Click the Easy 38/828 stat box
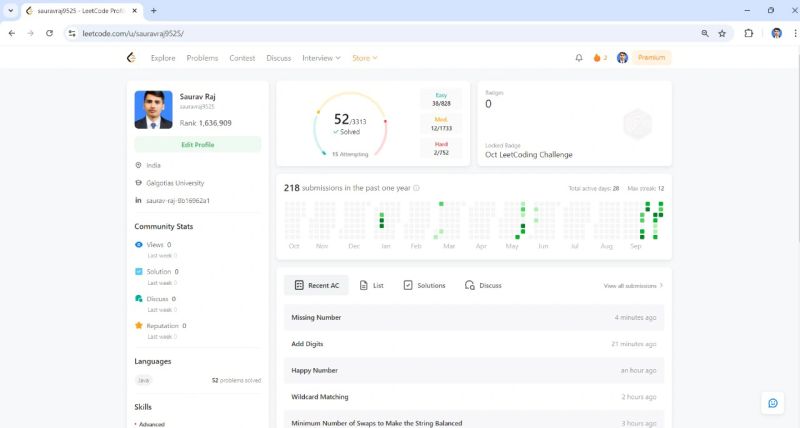 [x=441, y=99]
